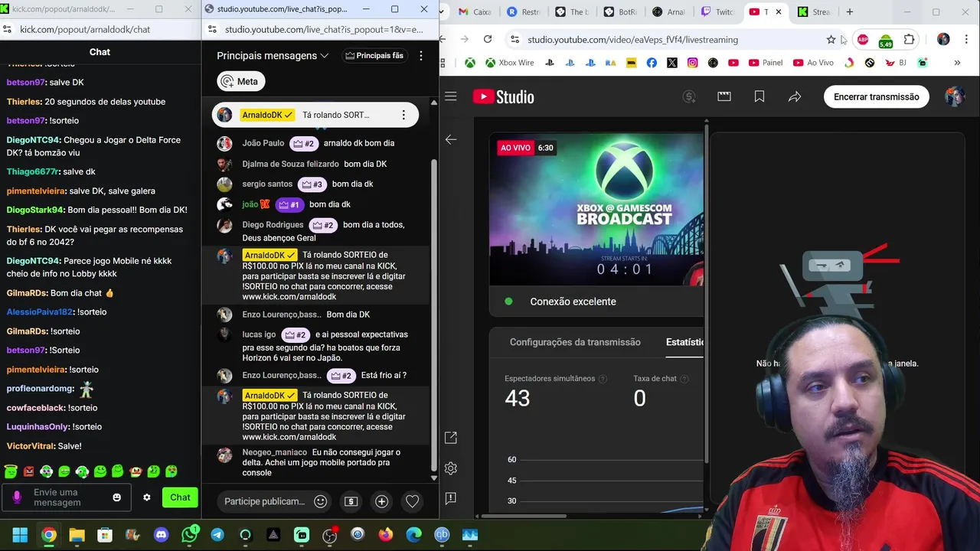
Task: Click the Meta button in YouTube chat
Action: pyautogui.click(x=241, y=81)
